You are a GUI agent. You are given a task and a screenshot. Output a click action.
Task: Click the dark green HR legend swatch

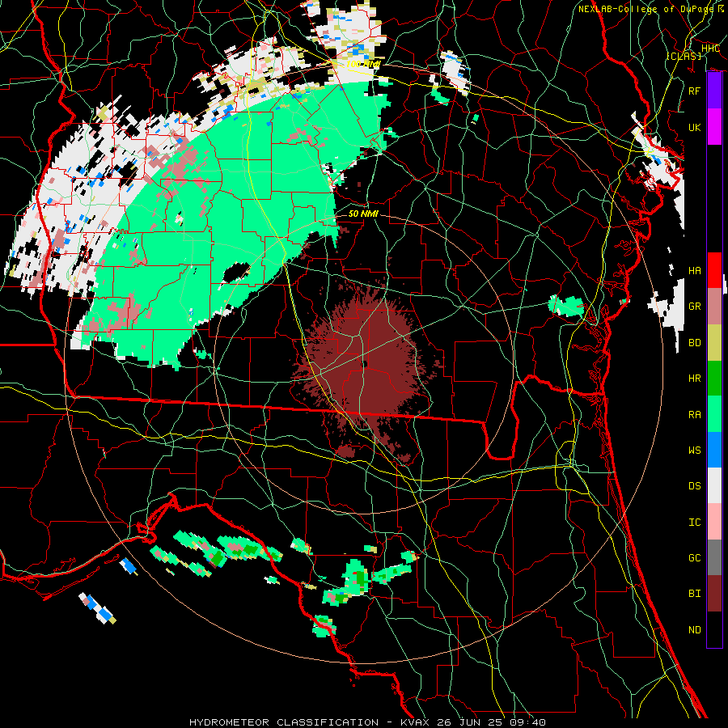(714, 379)
